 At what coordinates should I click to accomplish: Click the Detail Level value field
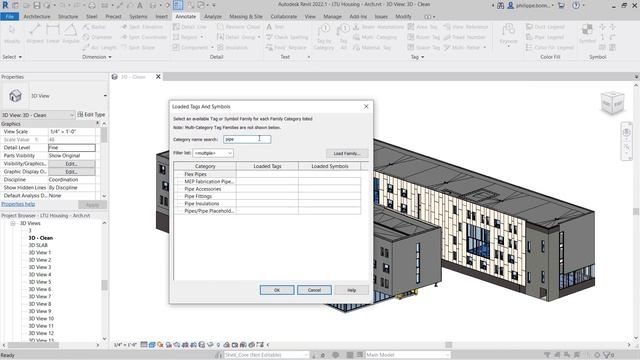click(x=71, y=147)
